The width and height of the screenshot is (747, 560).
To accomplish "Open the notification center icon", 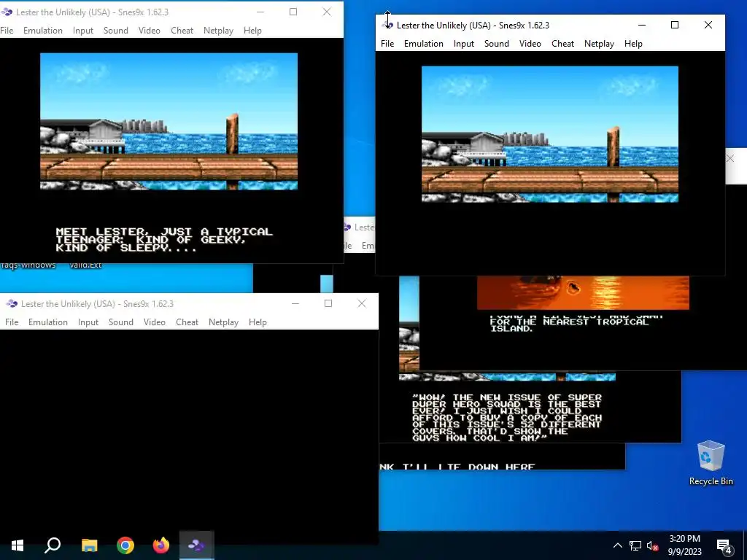I will coord(724,545).
